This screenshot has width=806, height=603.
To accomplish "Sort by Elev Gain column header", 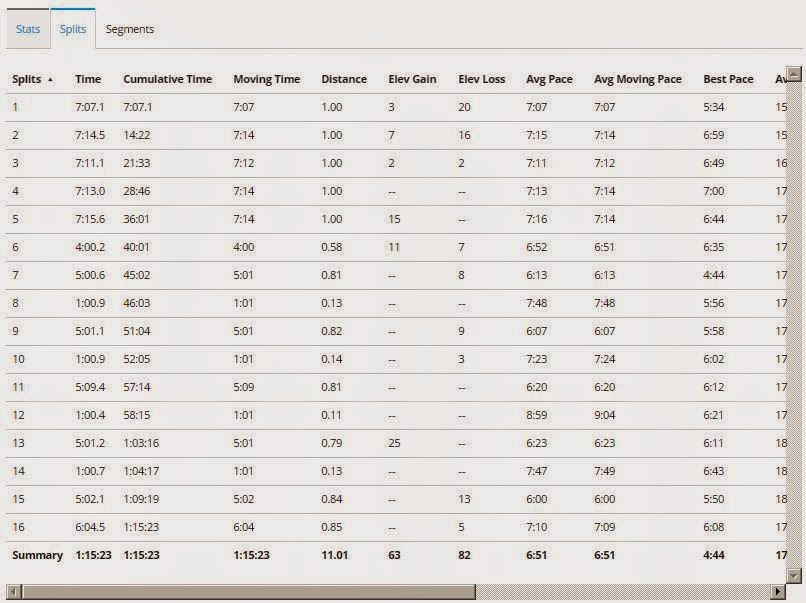I will click(412, 79).
